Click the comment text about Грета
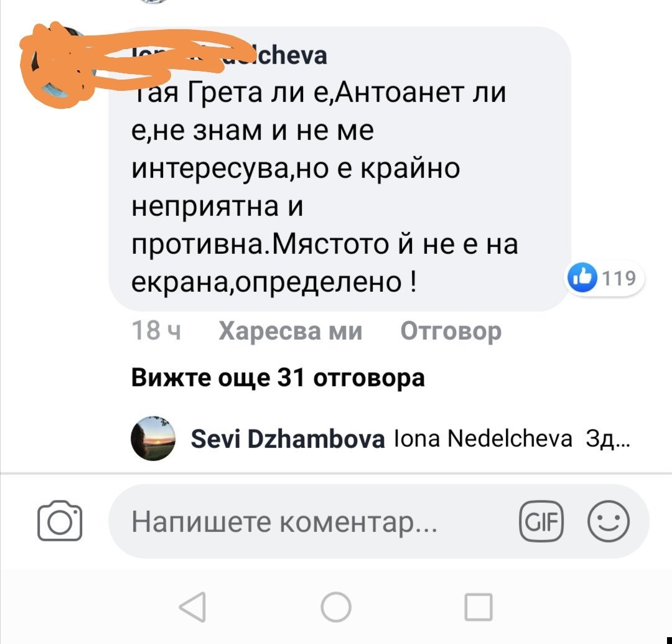Screen dimensions: 672x644 324,187
